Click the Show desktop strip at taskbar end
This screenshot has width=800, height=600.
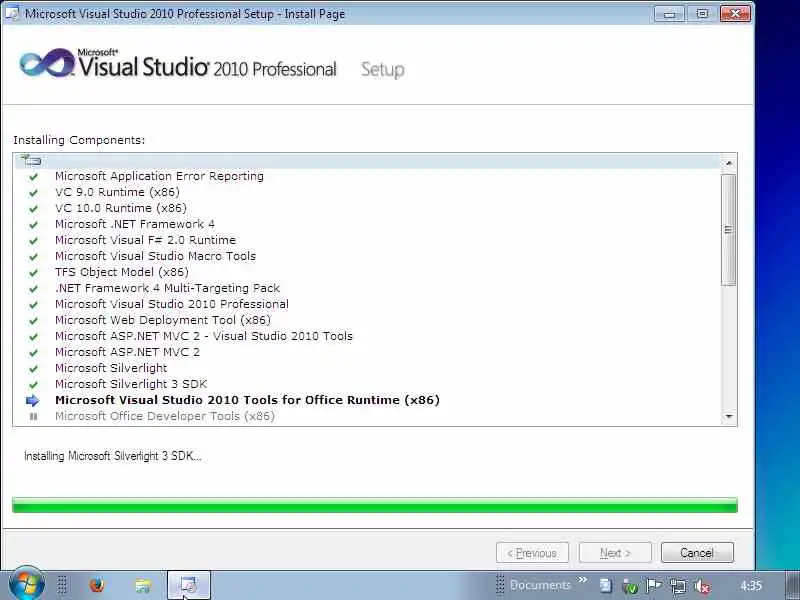(792, 585)
